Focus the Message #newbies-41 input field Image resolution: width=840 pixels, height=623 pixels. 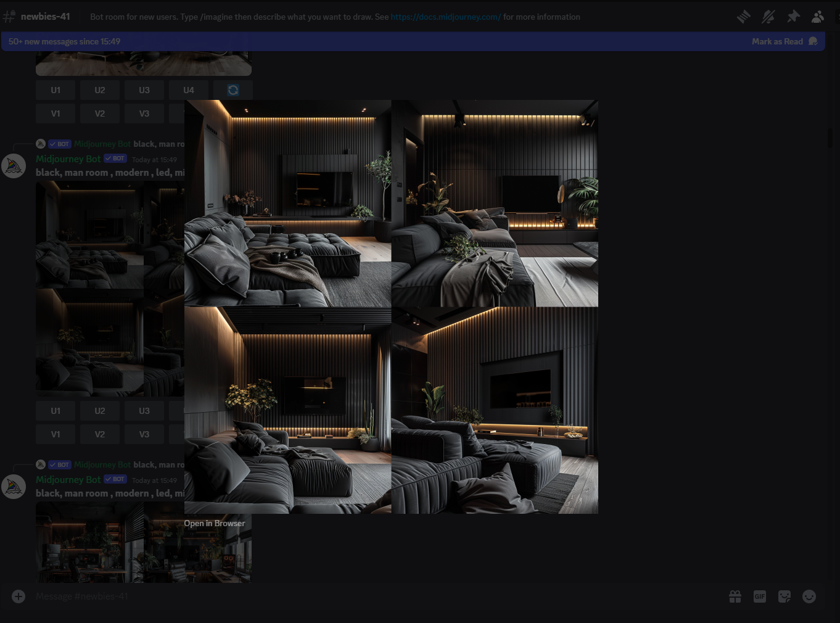tap(376, 596)
